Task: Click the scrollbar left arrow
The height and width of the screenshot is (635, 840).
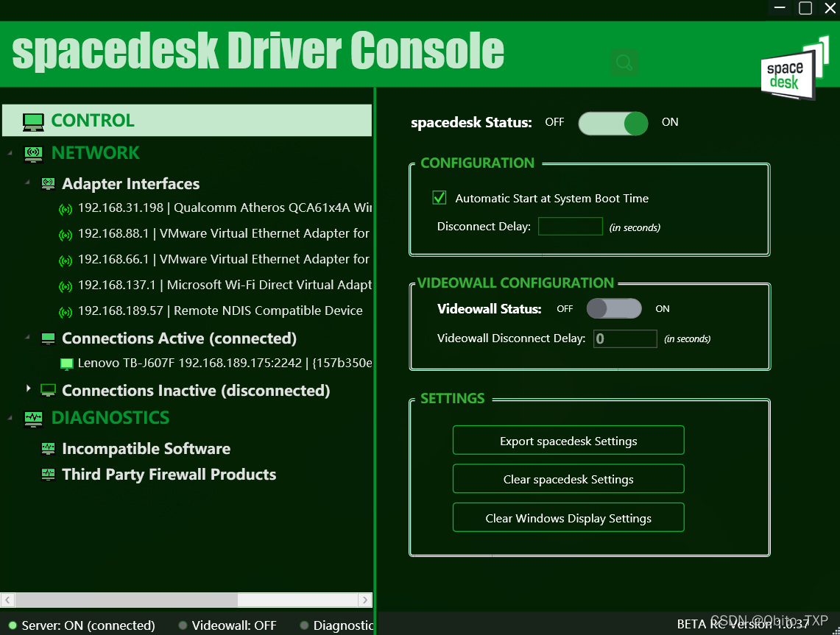Action: (7, 600)
